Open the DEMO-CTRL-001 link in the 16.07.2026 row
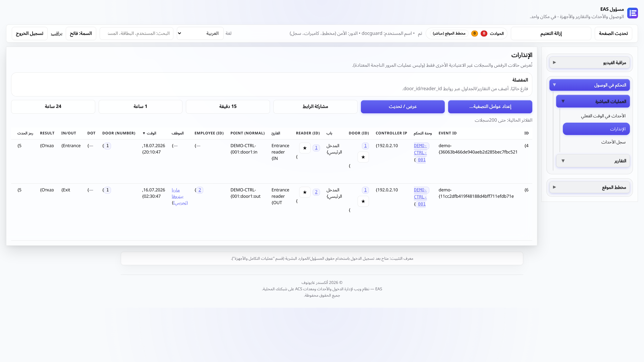This screenshot has height=362, width=644. [421, 197]
